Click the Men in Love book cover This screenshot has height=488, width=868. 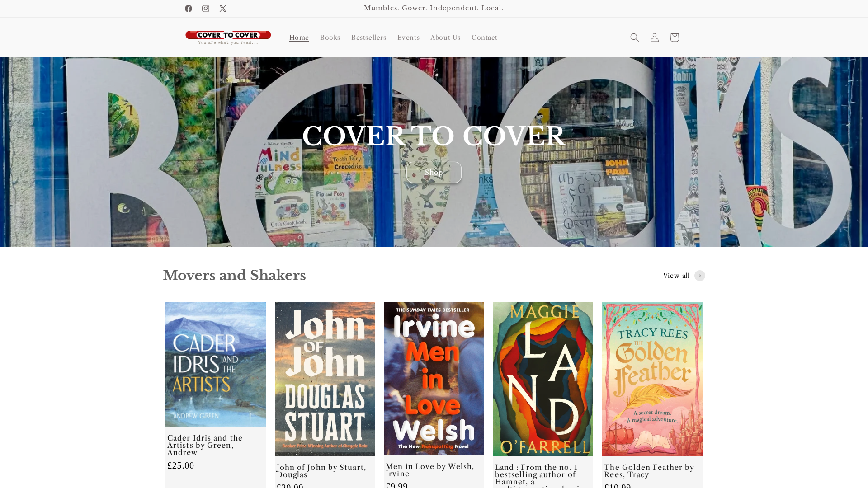434,379
